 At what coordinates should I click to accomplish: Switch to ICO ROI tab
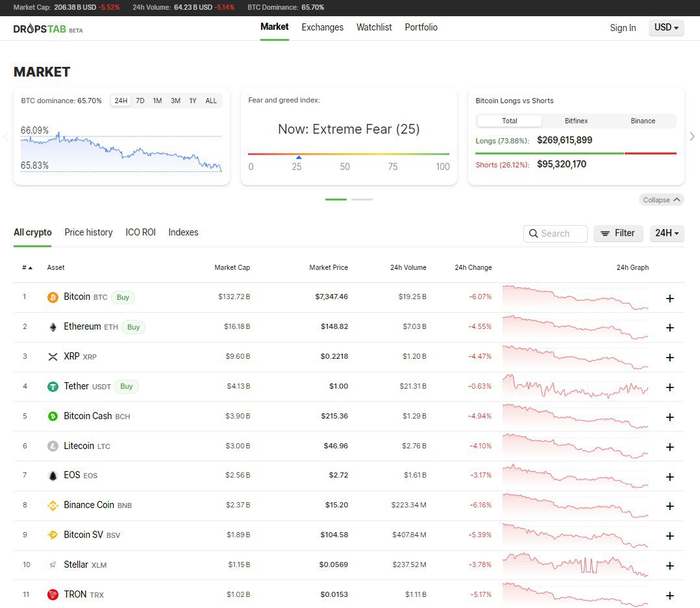point(141,232)
